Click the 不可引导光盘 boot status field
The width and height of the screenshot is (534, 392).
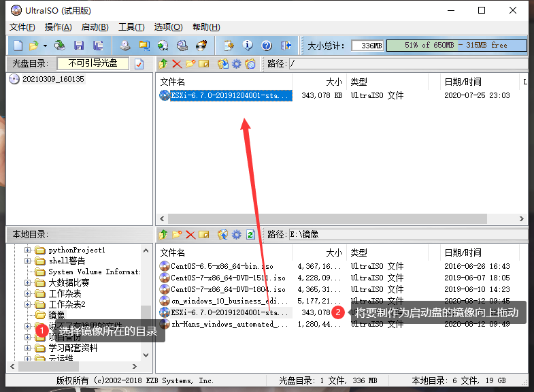click(x=93, y=63)
